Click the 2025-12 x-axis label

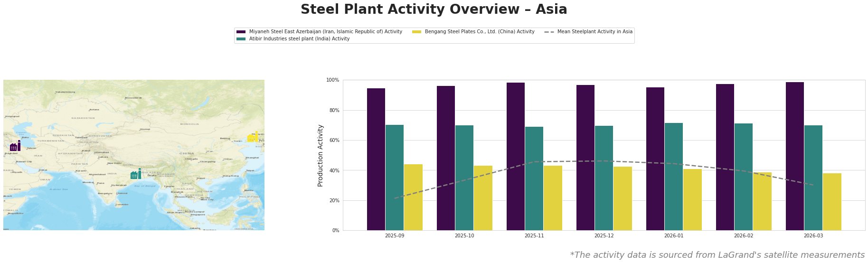604,235
